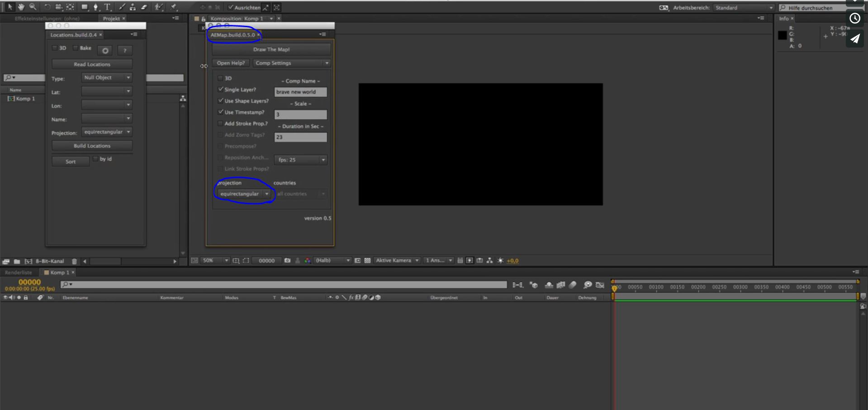Viewport: 868px width, 410px height.
Task: Open the Aktive Kamera dropdown
Action: pos(397,261)
